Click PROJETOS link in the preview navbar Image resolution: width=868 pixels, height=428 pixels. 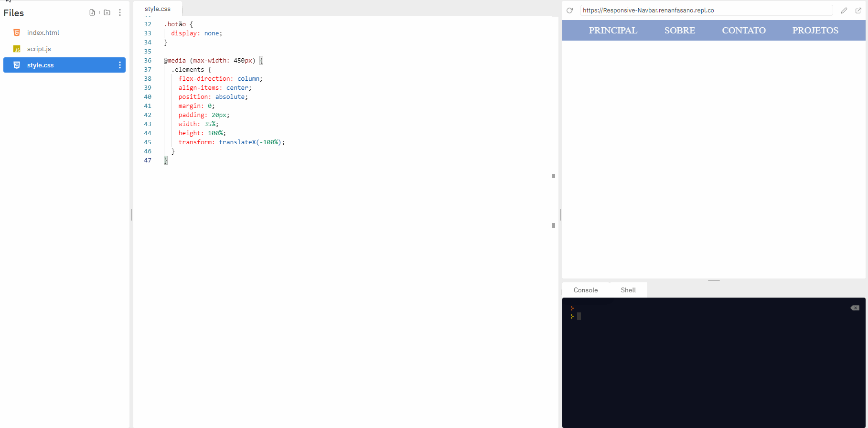815,31
